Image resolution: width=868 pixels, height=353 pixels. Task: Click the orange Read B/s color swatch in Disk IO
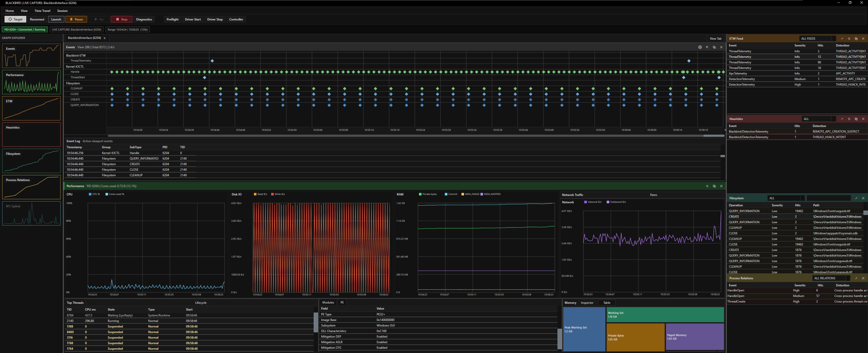(255, 194)
